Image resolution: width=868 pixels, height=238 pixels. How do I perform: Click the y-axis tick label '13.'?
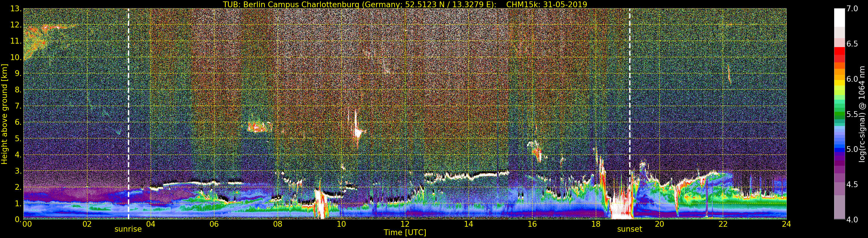pos(16,9)
